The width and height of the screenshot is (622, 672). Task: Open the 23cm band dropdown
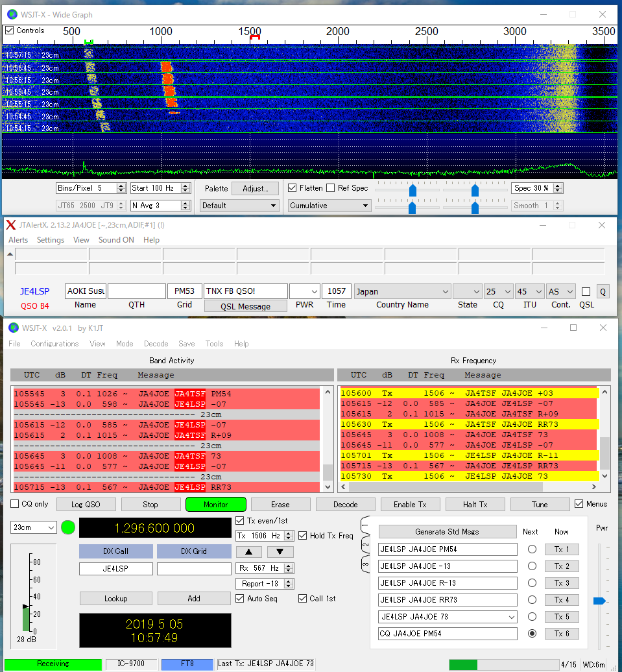tap(34, 527)
